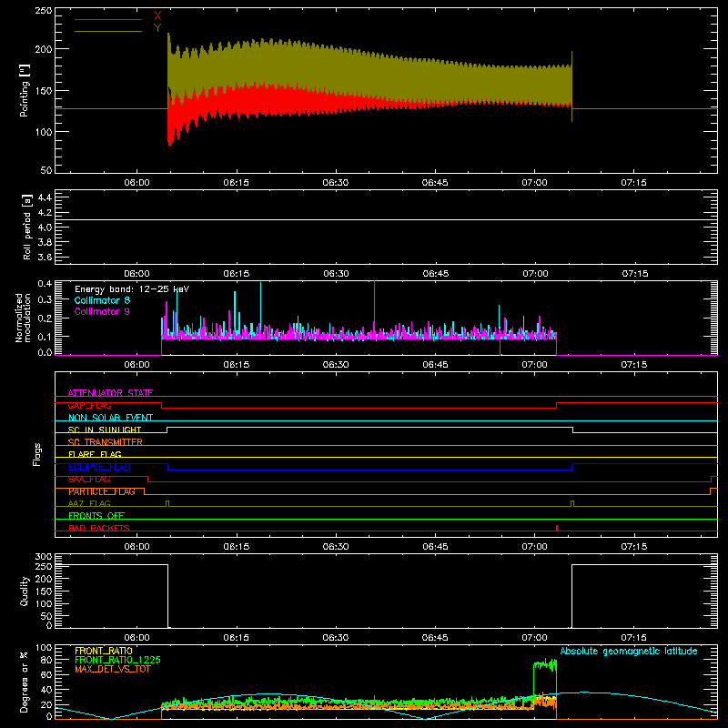Click the 07:00 time label under Quality plot

click(534, 638)
